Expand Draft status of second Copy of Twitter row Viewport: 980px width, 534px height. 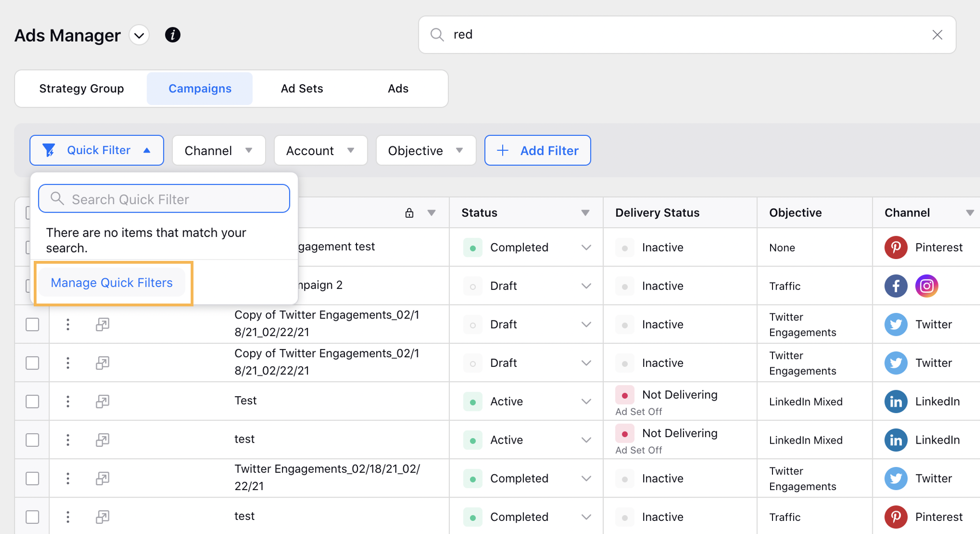tap(586, 363)
